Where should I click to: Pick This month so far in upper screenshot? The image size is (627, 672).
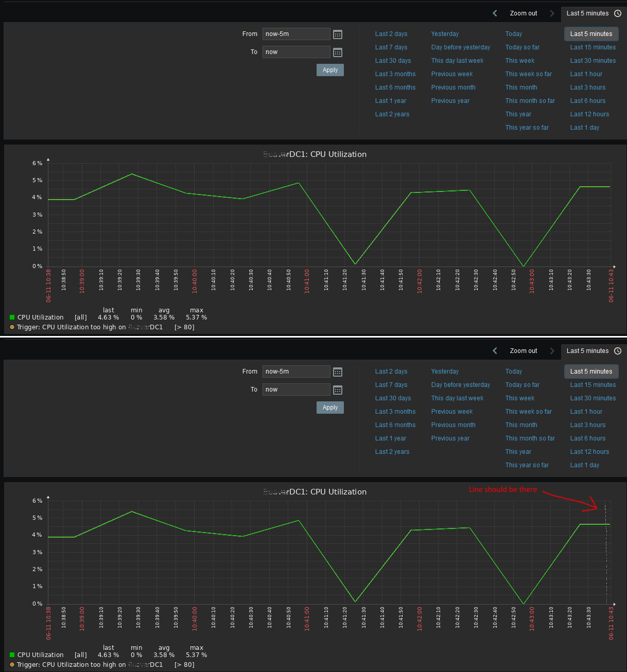[530, 101]
